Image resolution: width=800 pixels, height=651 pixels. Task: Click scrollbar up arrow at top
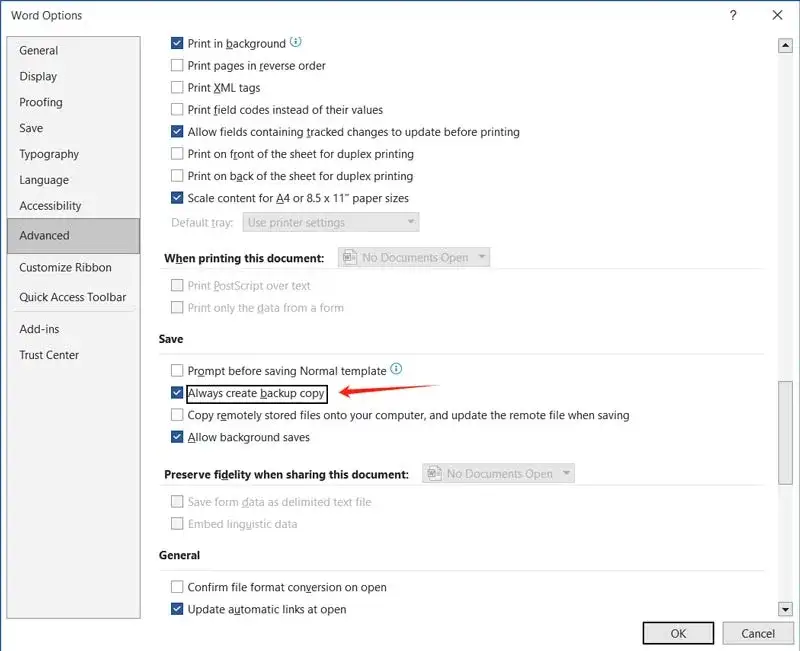coord(785,45)
